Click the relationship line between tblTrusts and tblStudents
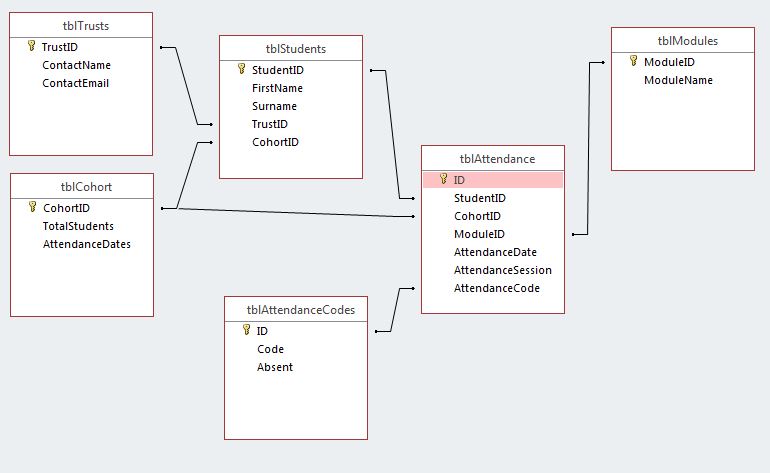This screenshot has height=473, width=770. (187, 86)
